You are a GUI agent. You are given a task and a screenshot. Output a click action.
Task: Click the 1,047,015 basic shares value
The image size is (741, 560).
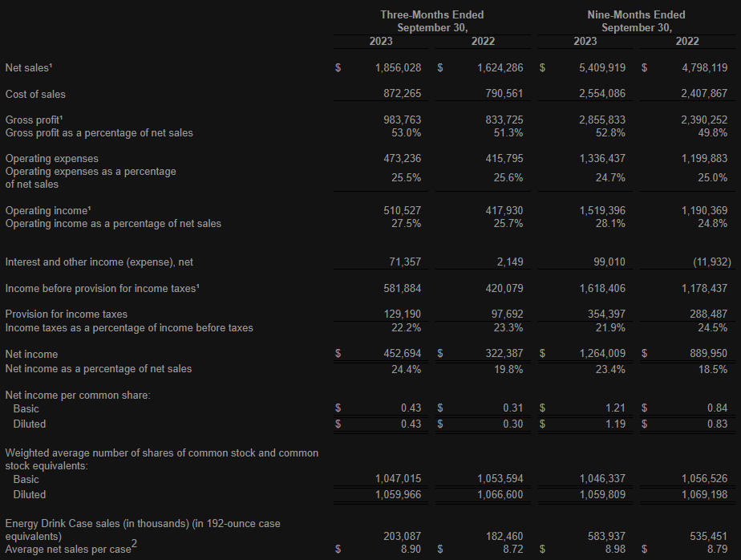coord(398,479)
